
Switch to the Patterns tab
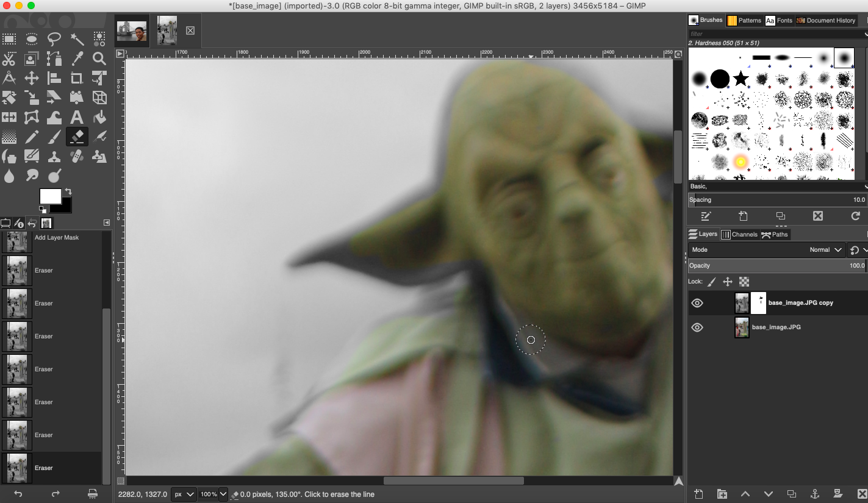point(744,20)
